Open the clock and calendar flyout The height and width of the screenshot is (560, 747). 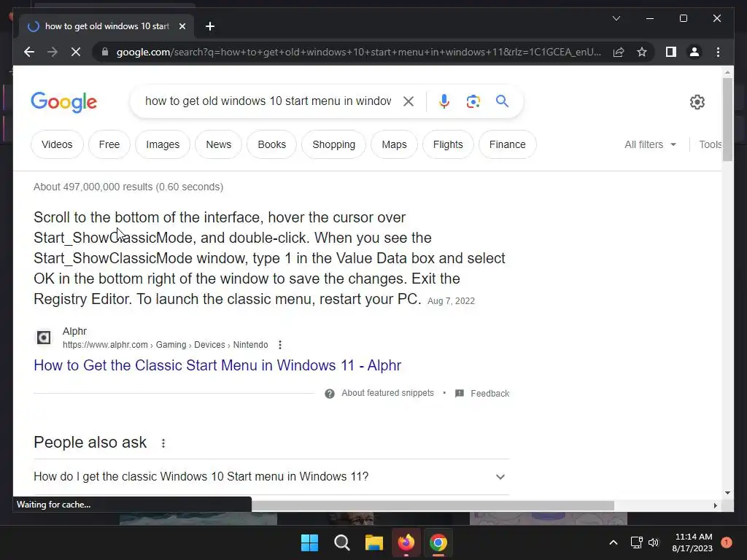692,542
